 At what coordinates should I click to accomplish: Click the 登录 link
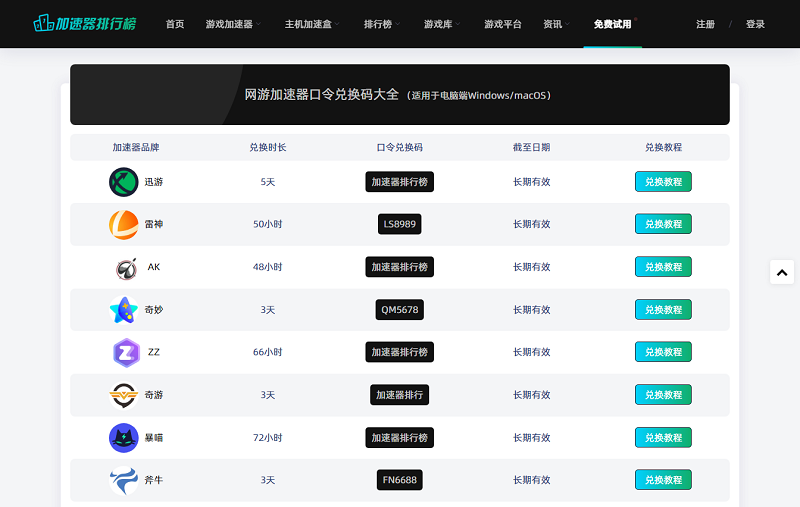tap(755, 24)
